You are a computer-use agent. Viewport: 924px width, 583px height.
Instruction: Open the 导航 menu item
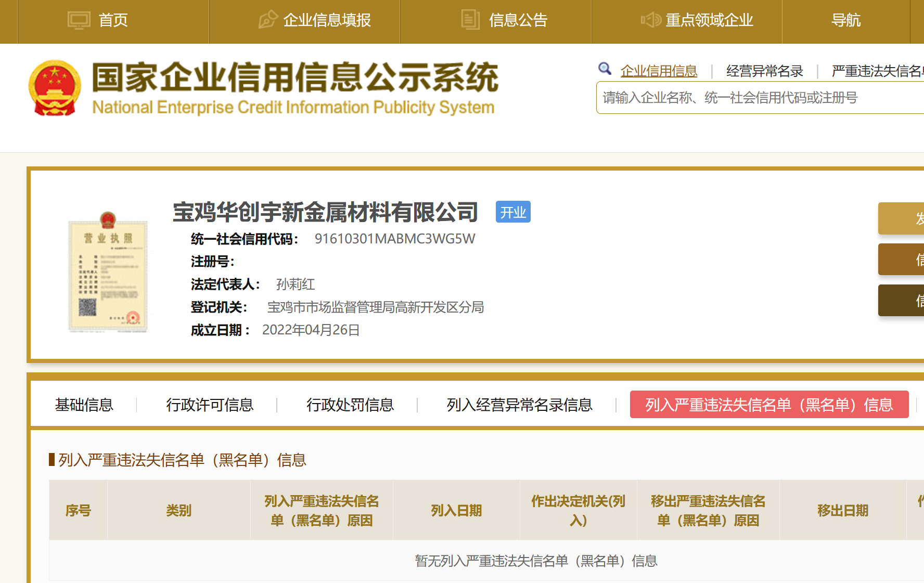[846, 21]
